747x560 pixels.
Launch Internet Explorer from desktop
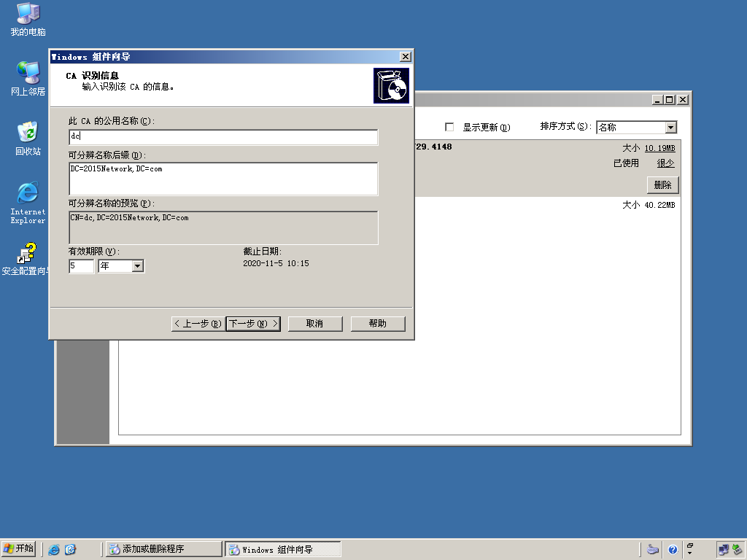[28, 203]
